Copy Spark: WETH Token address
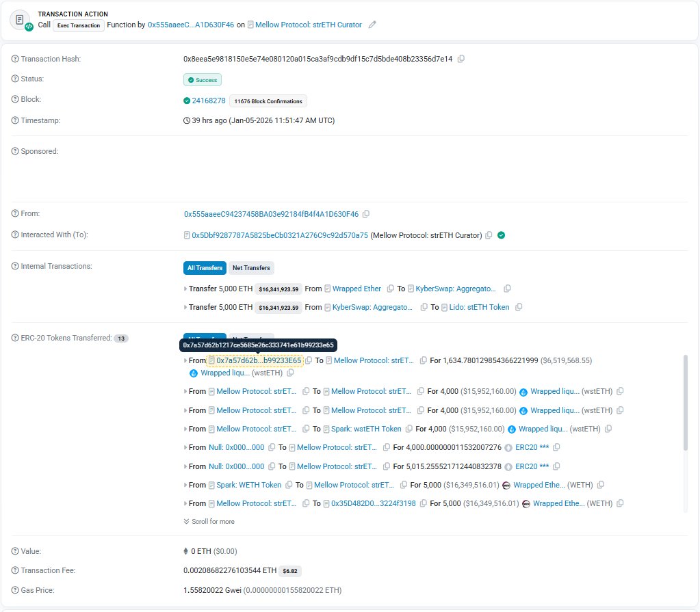This screenshot has height=612, width=700. tap(289, 485)
